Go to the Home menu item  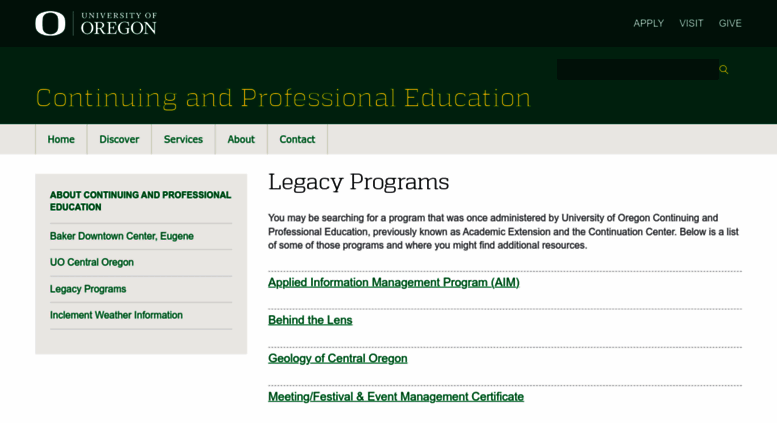click(61, 139)
